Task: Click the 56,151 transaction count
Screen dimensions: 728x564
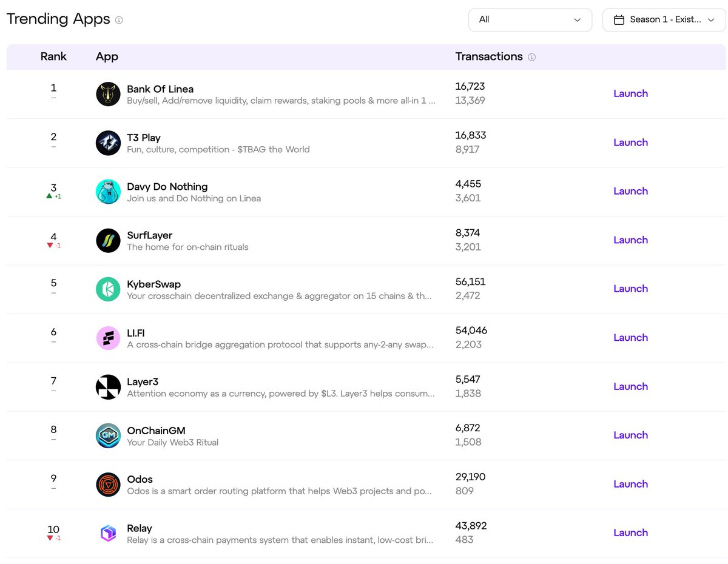Action: 470,282
